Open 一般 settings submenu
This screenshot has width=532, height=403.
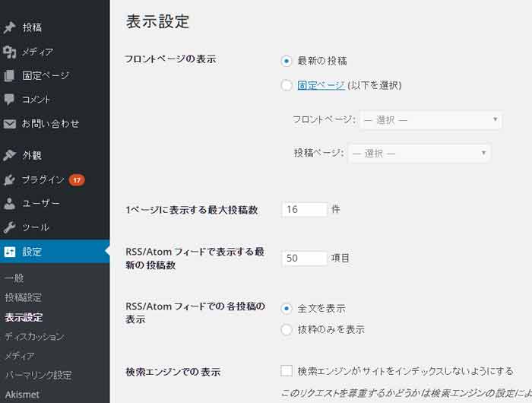click(x=14, y=278)
